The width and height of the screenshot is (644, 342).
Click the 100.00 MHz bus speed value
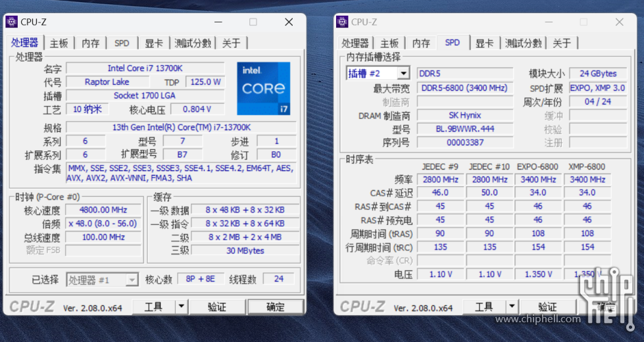103,237
